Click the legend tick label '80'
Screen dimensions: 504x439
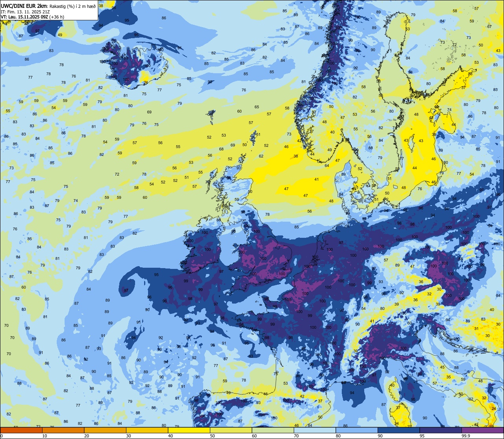coord(338,436)
